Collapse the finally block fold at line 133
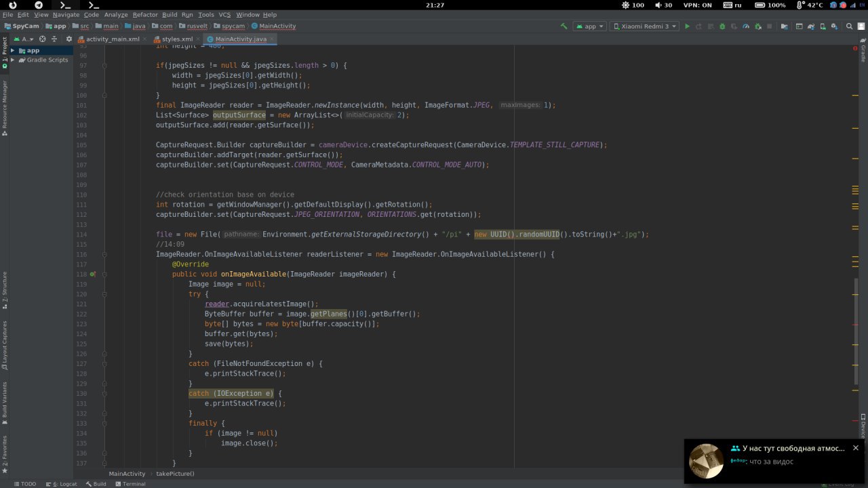This screenshot has width=868, height=488. [x=104, y=423]
